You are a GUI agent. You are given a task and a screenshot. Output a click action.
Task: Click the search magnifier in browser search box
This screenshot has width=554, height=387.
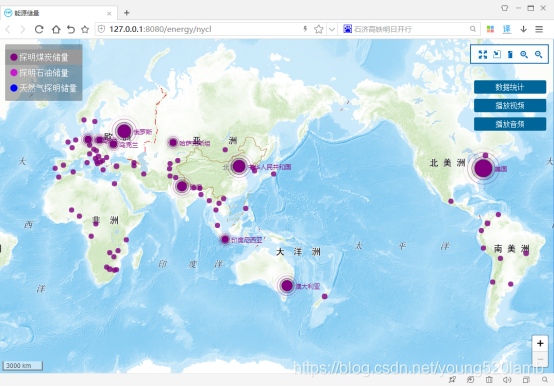click(x=473, y=29)
